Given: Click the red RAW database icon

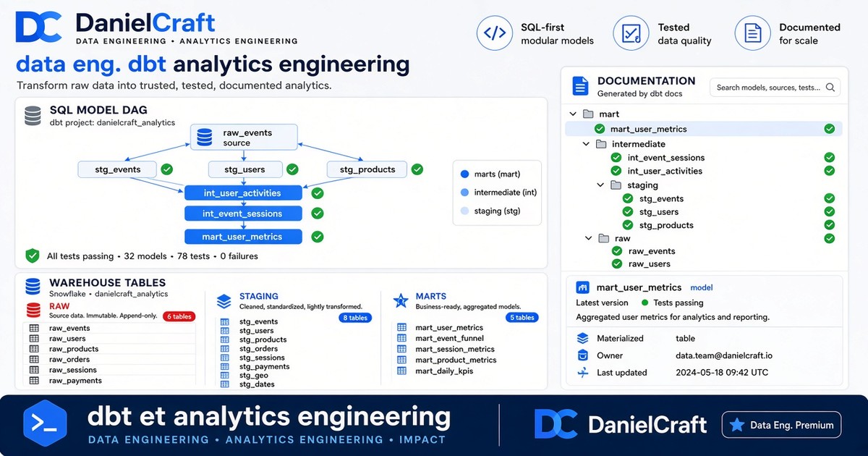Looking at the screenshot, I should 33,311.
